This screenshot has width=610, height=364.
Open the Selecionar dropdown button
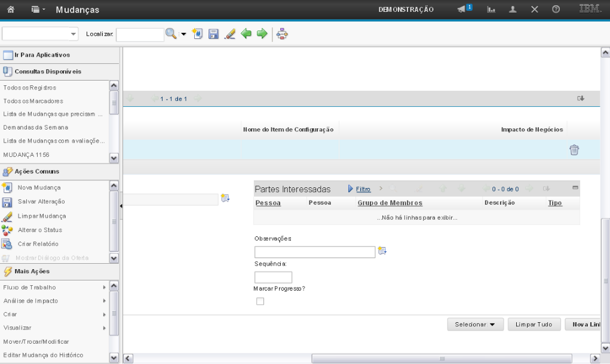[475, 325]
